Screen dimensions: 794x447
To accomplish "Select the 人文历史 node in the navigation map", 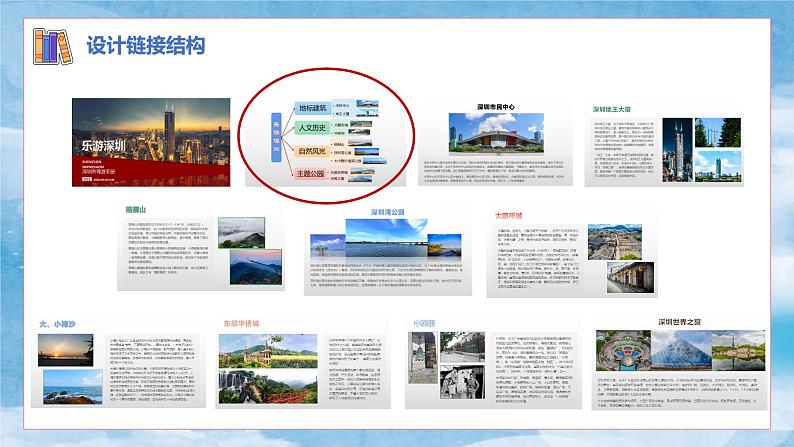I will click(x=312, y=128).
